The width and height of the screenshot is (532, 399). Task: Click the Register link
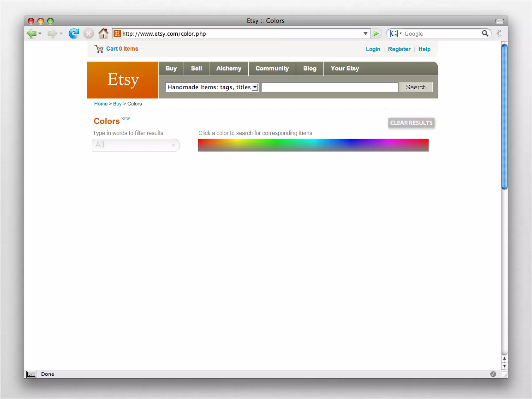tap(399, 49)
